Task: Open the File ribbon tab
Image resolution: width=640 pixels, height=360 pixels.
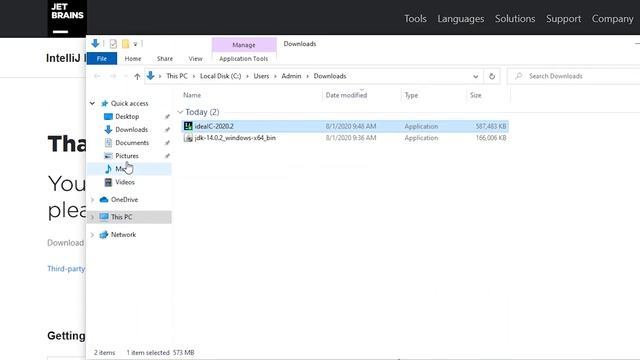Action: (x=102, y=58)
